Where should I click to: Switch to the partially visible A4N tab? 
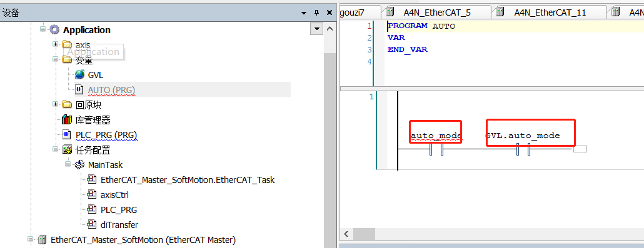pyautogui.click(x=626, y=12)
